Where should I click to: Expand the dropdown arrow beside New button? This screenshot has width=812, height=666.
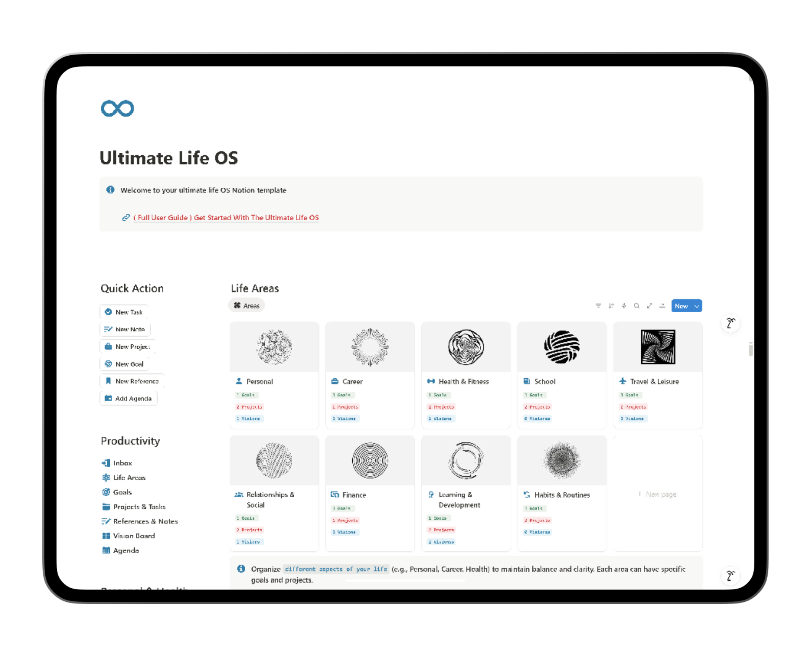pyautogui.click(x=697, y=306)
